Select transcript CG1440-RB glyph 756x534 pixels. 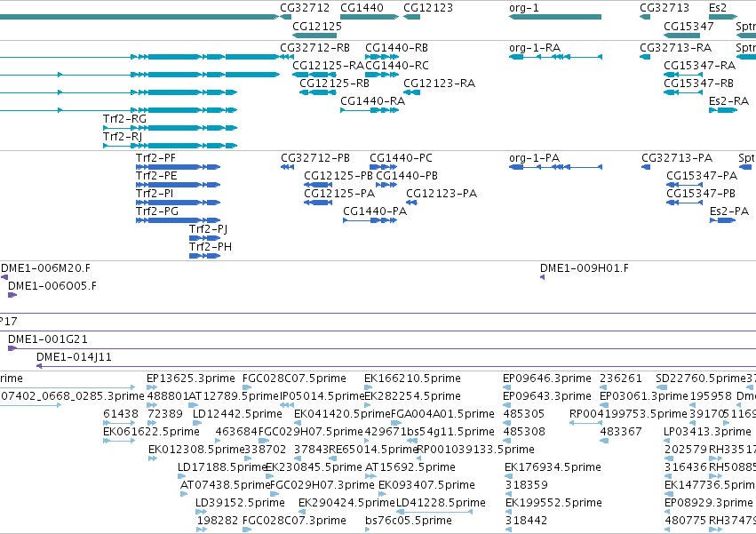click(380, 57)
